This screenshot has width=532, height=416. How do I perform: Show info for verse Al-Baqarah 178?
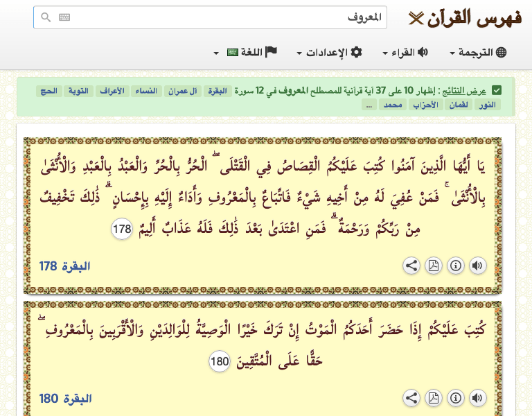(455, 266)
